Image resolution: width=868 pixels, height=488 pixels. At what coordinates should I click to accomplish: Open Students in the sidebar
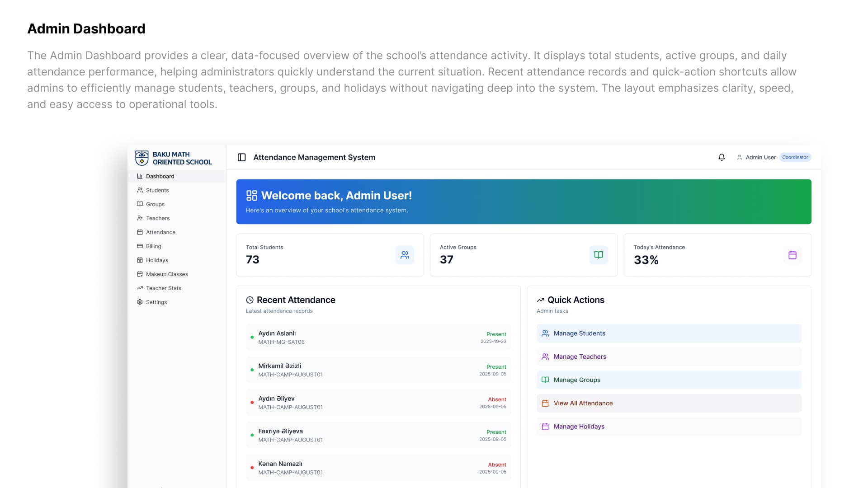tap(157, 190)
